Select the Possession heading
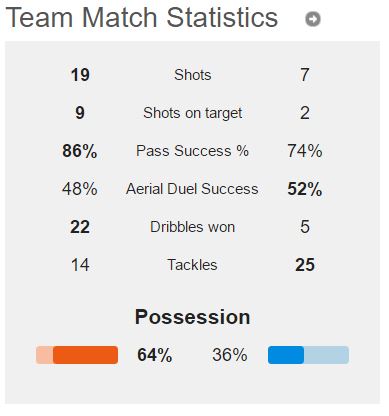389x416 pixels. 193,317
